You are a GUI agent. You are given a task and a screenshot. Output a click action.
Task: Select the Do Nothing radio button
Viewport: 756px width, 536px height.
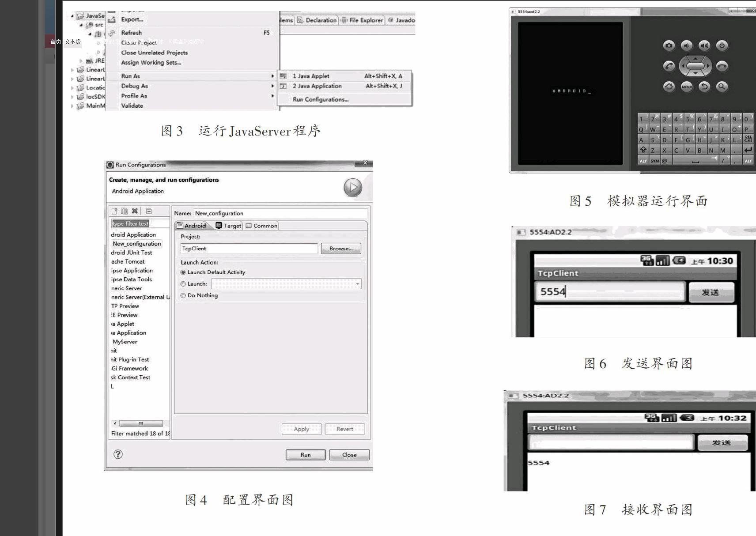click(183, 295)
